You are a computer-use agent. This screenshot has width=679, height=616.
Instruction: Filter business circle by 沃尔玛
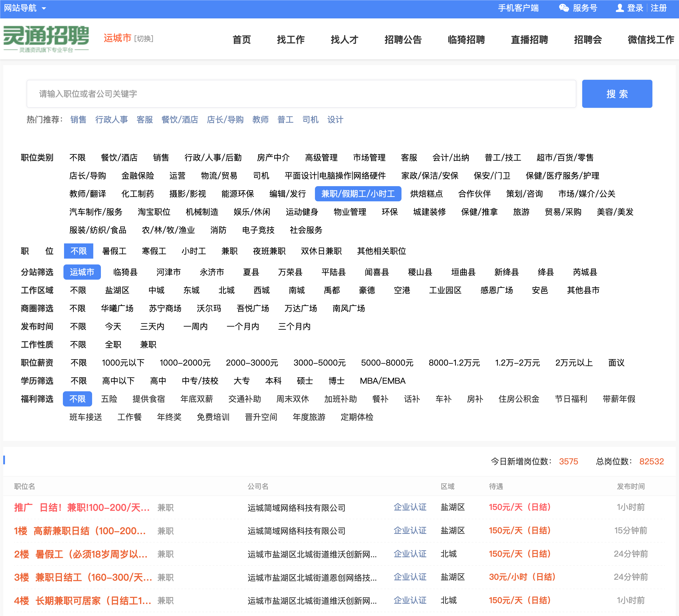click(x=209, y=308)
